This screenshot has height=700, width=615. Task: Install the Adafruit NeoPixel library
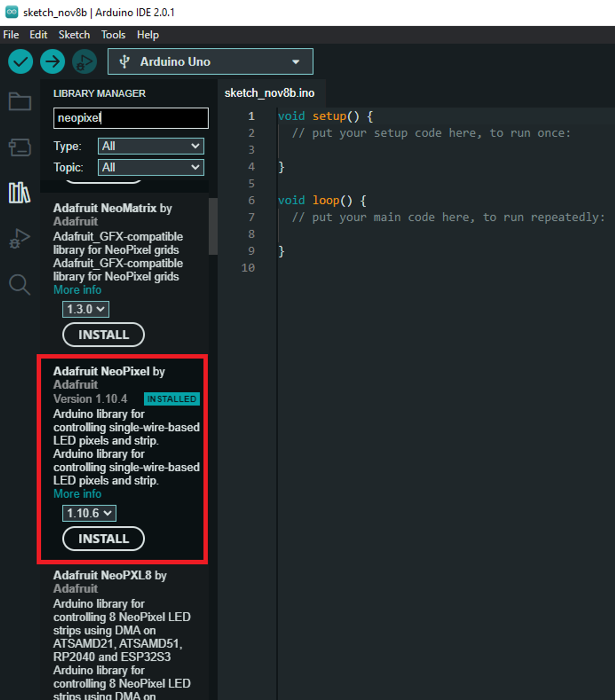pos(103,539)
